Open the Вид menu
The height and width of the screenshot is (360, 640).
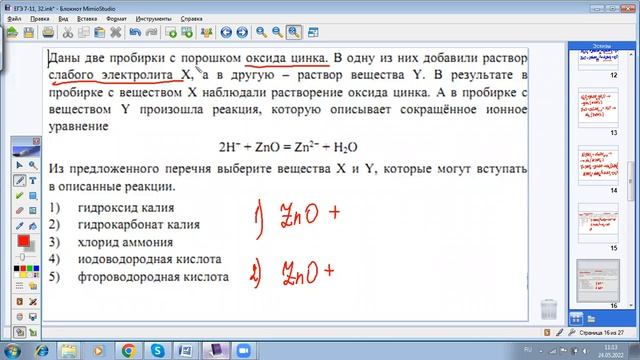point(63,19)
